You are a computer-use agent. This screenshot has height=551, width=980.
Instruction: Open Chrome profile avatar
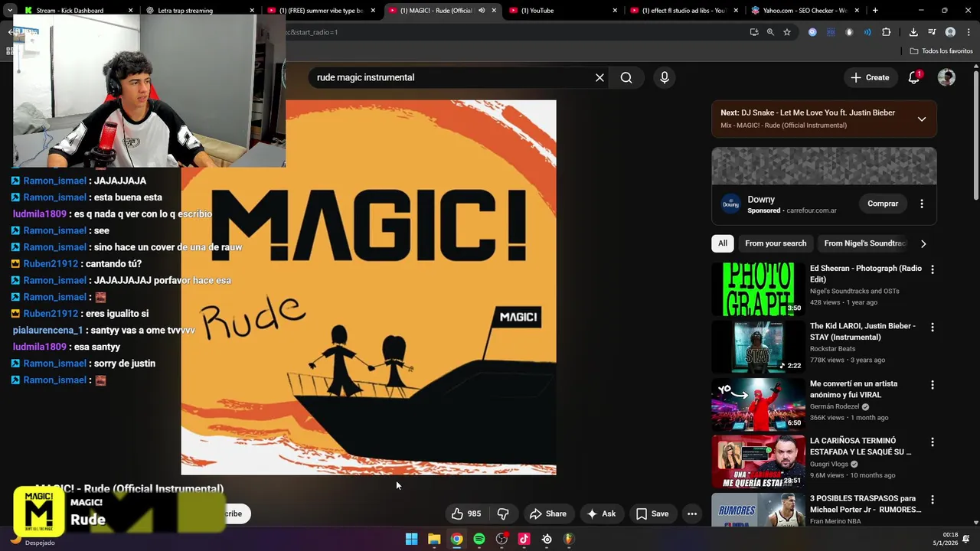[950, 32]
